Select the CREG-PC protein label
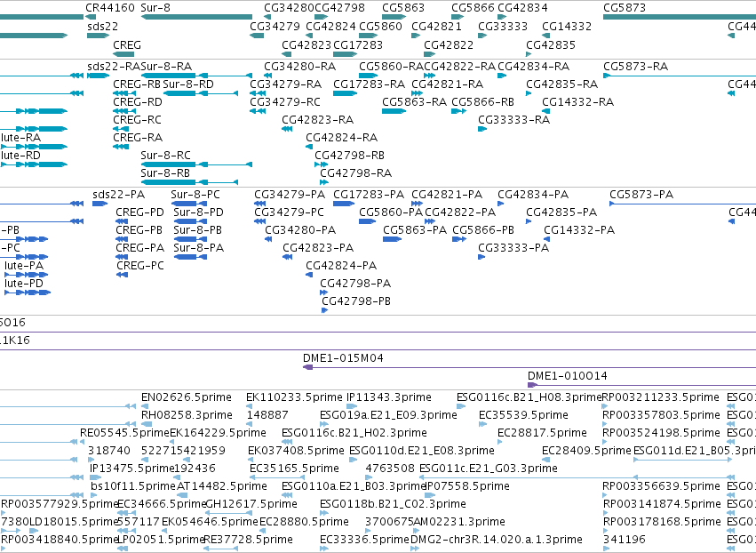756x553 pixels. click(140, 266)
